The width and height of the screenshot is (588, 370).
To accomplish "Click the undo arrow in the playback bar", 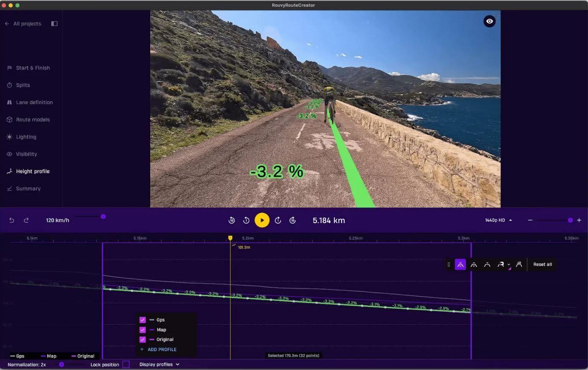I will pyautogui.click(x=12, y=220).
